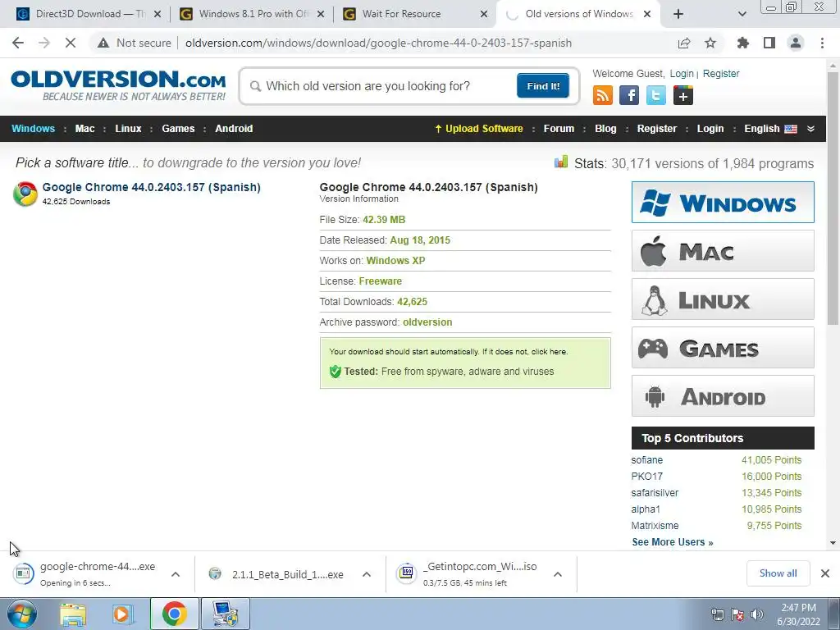
Task: Expand options for google-chrome-44 exe download
Action: [176, 574]
